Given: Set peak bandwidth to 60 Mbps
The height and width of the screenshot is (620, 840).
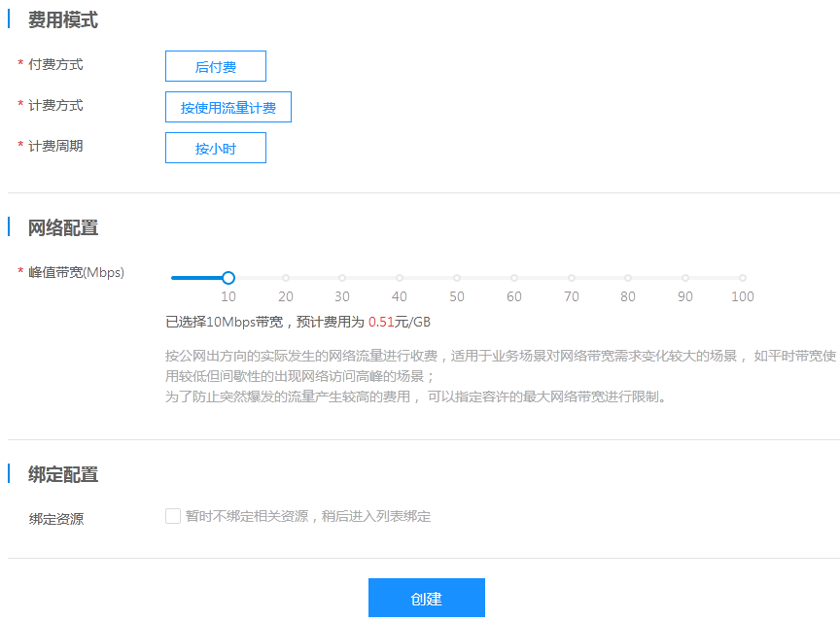Looking at the screenshot, I should (x=514, y=277).
